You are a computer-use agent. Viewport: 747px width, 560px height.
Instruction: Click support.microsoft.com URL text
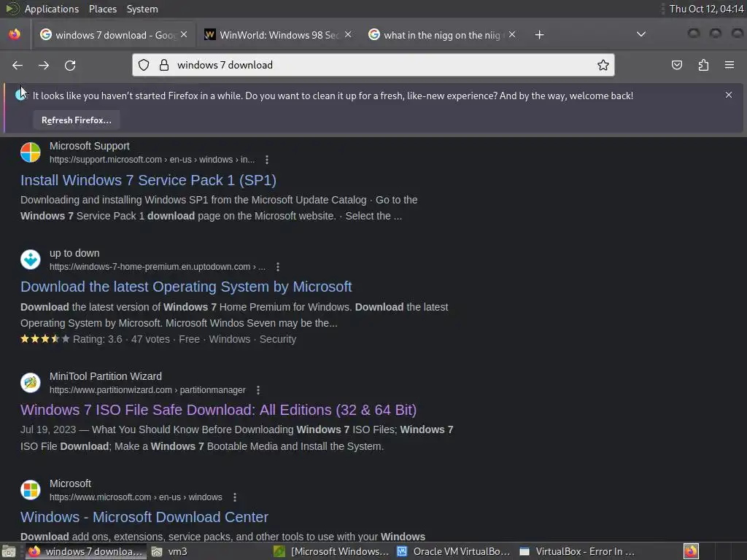(152, 160)
